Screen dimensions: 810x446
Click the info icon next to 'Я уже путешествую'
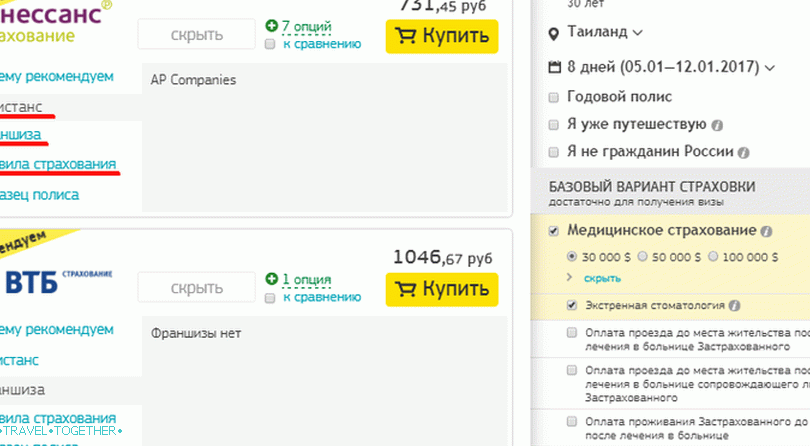[x=716, y=125]
